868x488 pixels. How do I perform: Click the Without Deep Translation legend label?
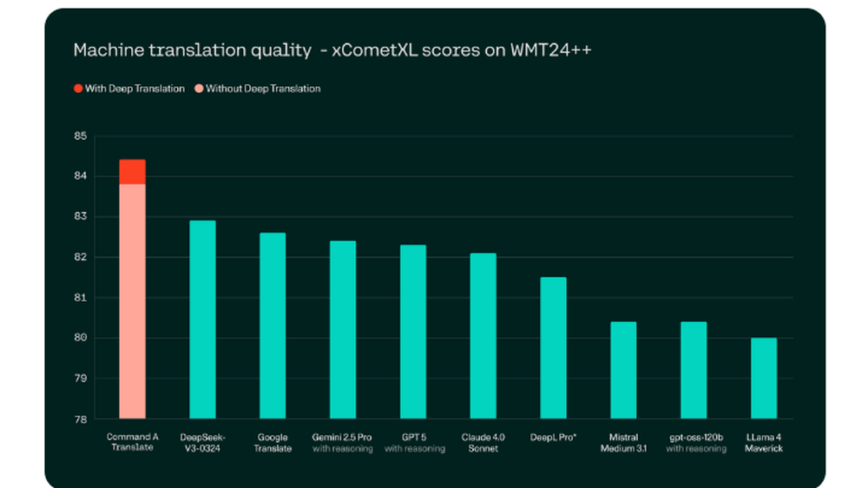pos(263,89)
